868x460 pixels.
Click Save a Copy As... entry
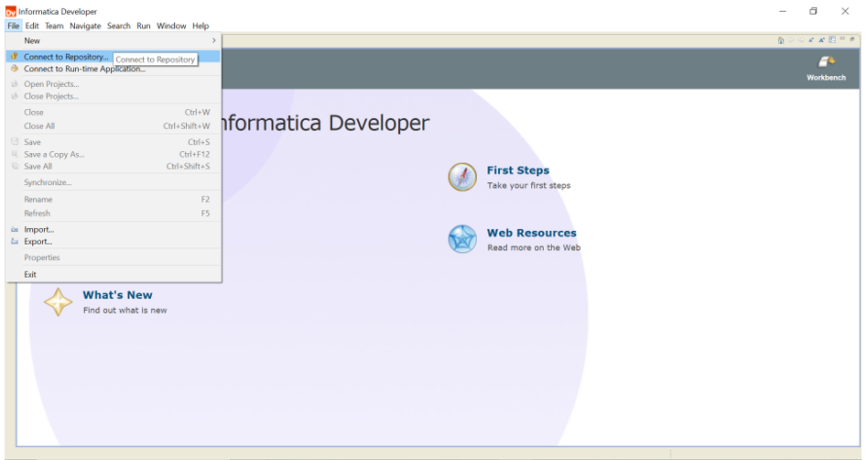click(x=113, y=154)
